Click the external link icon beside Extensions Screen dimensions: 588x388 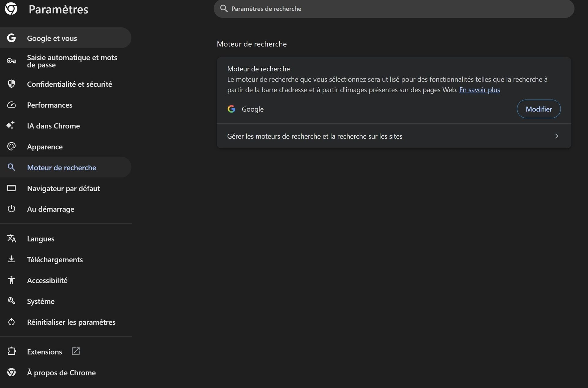pos(76,351)
